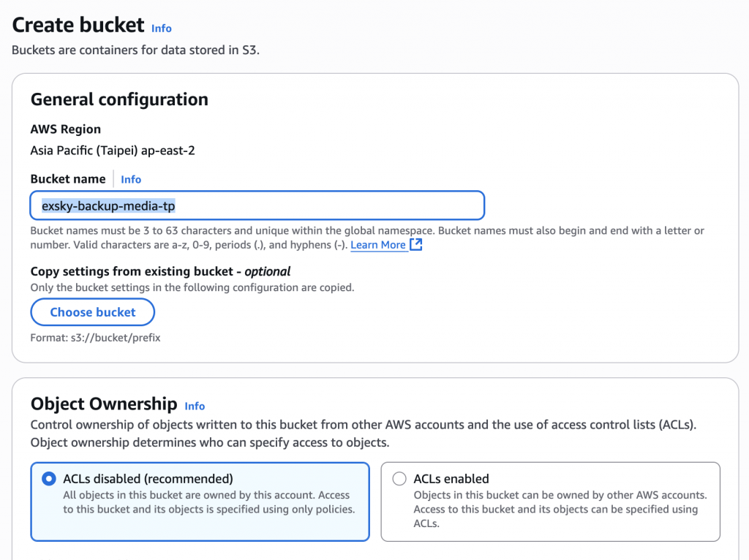Screen dimensions: 749x560
Task: Click the bucket naming rules helper text
Action: click(x=293, y=231)
